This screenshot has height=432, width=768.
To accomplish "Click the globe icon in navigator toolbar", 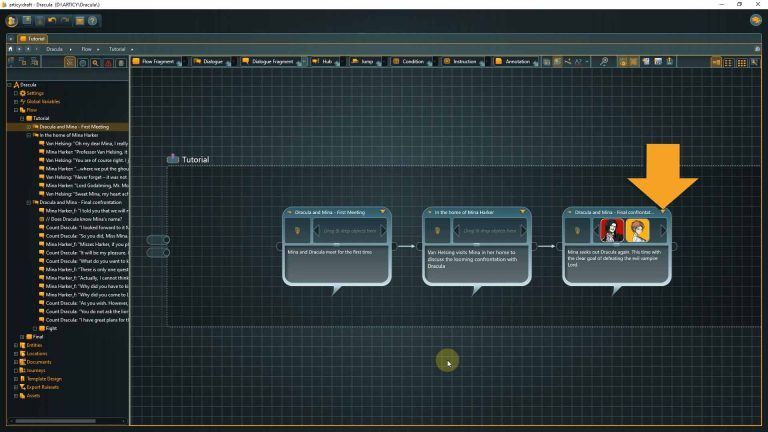I will 83,62.
